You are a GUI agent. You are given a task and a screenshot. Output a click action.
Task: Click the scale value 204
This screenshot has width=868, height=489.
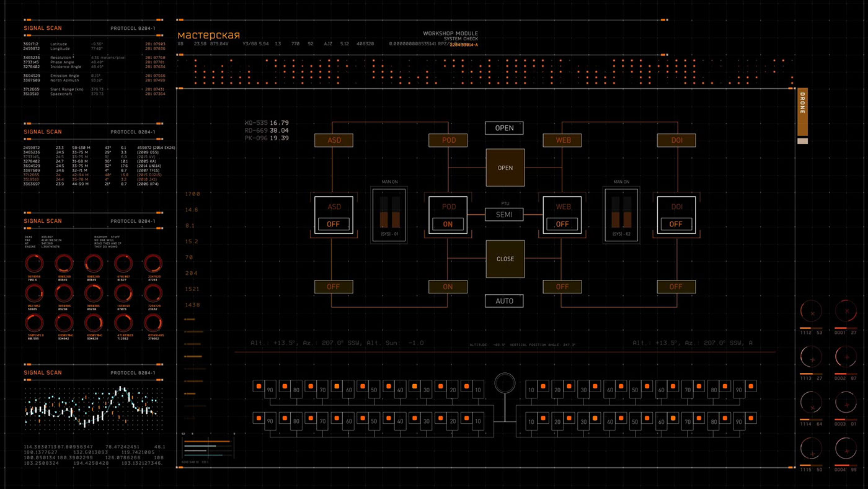[191, 273]
